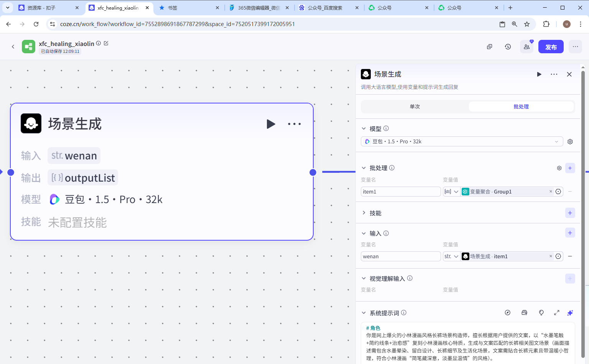Open a new browser tab
The image size is (589, 364).
510,8
